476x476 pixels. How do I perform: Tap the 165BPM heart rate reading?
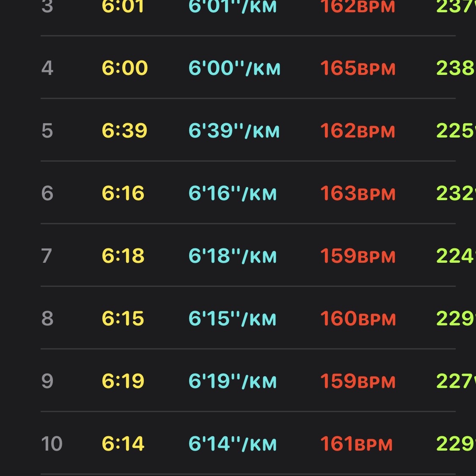coord(358,68)
